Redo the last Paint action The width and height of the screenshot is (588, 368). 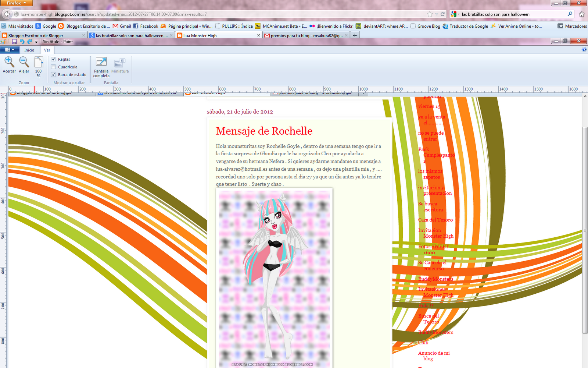click(x=29, y=42)
